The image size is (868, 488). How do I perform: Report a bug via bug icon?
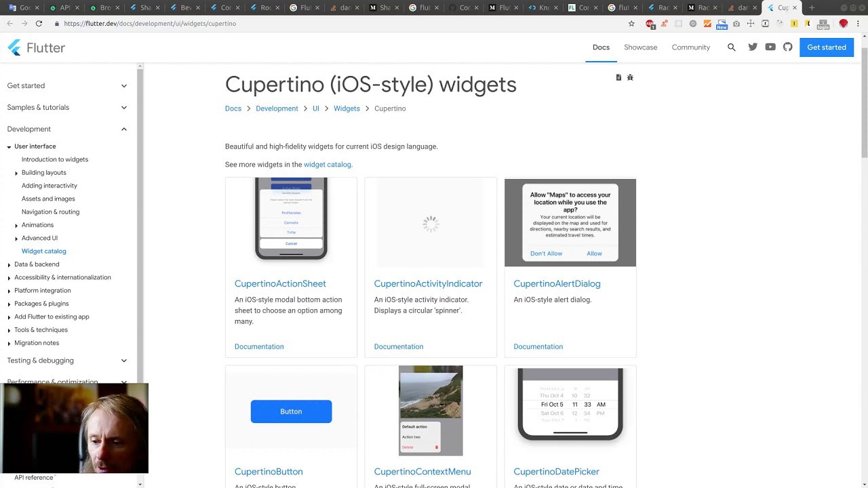[x=630, y=77]
